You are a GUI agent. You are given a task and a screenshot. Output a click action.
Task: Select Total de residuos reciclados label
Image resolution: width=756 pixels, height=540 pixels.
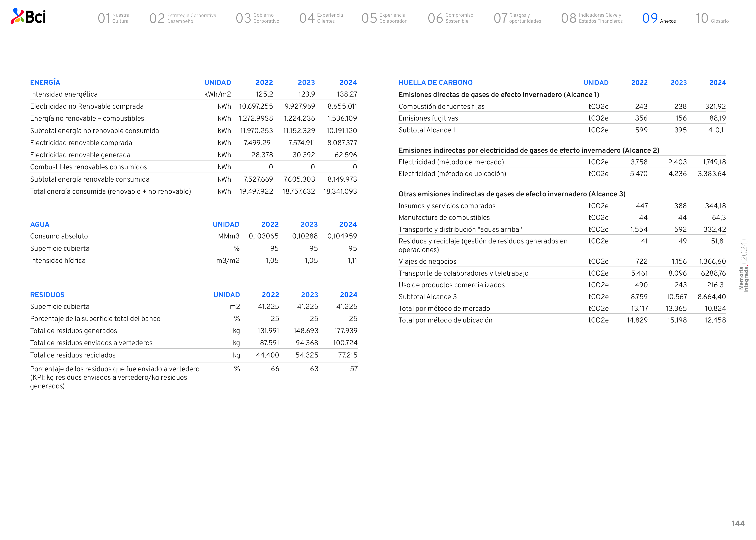point(73,355)
